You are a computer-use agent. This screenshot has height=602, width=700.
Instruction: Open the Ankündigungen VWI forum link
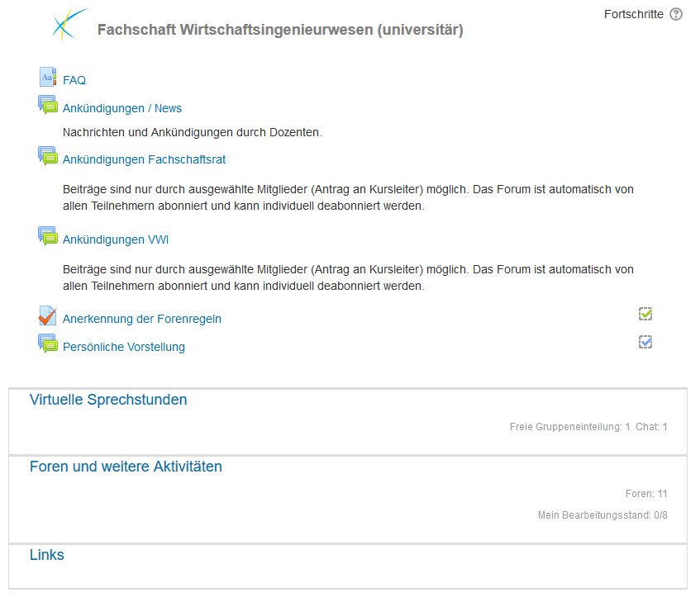[x=116, y=239]
